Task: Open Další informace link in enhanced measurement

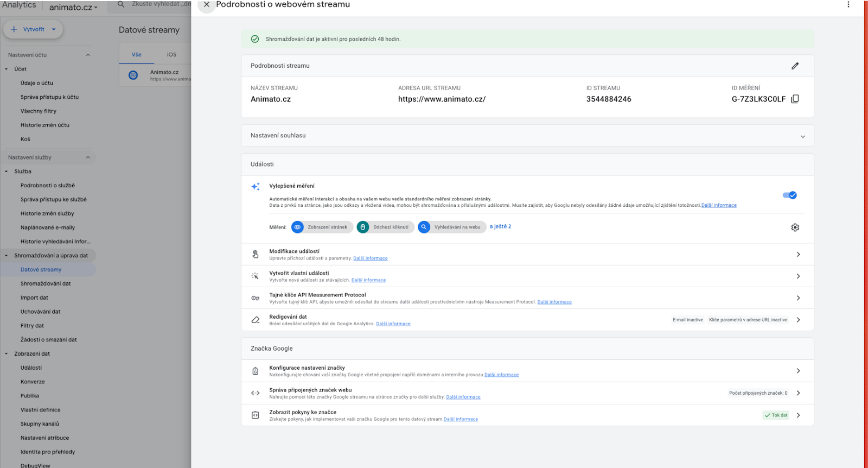Action: pyautogui.click(x=719, y=205)
